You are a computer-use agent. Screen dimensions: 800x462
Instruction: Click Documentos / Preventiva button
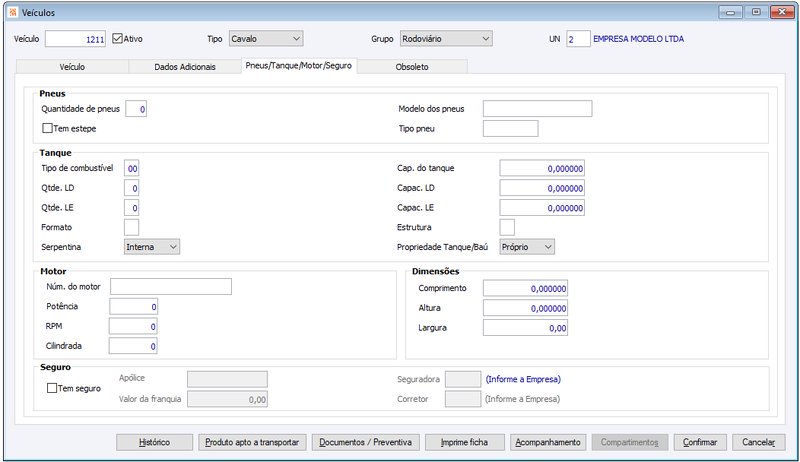(x=365, y=442)
